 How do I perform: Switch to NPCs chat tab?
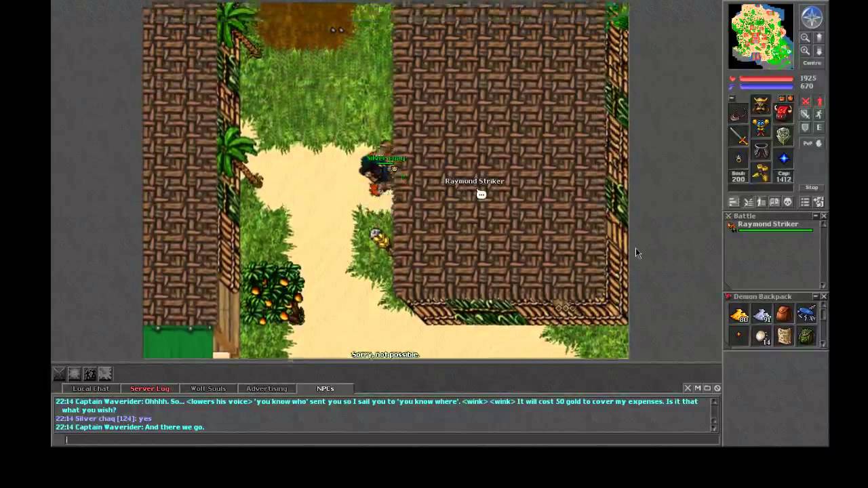[325, 388]
